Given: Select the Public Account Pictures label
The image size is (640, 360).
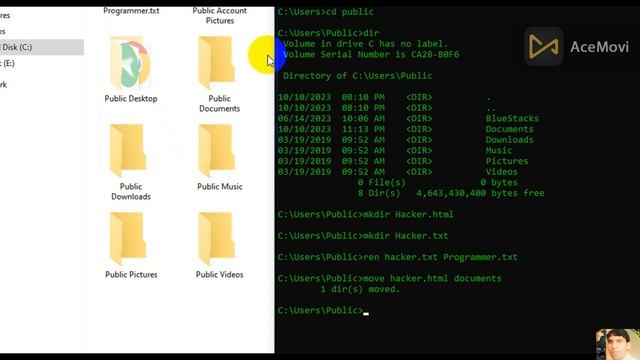Looking at the screenshot, I should click(x=220, y=16).
